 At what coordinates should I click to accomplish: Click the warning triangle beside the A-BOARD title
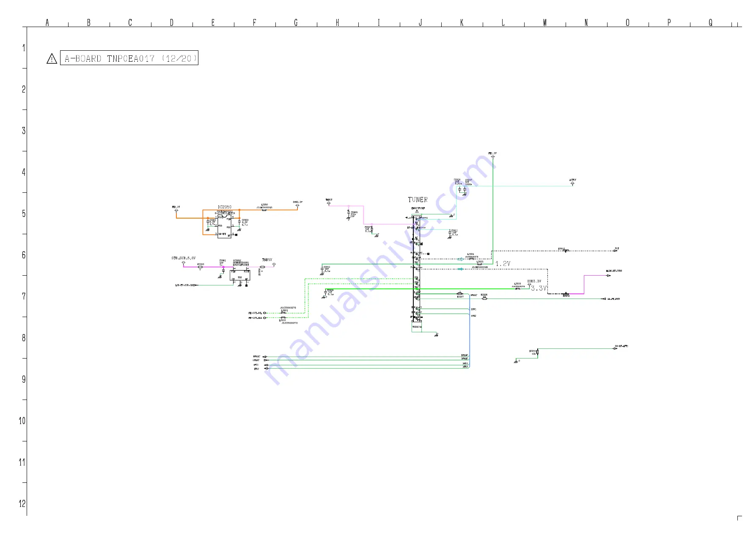pos(52,59)
